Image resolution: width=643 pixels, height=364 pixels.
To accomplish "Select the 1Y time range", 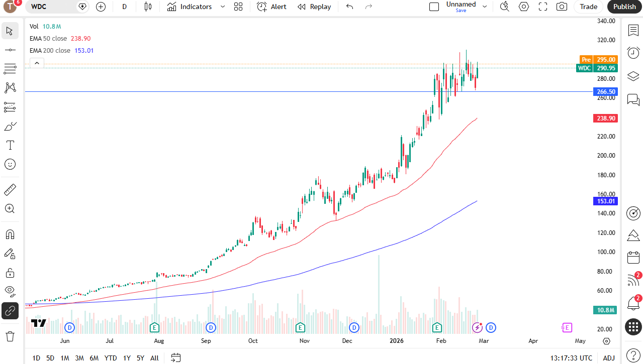I will 127,358.
